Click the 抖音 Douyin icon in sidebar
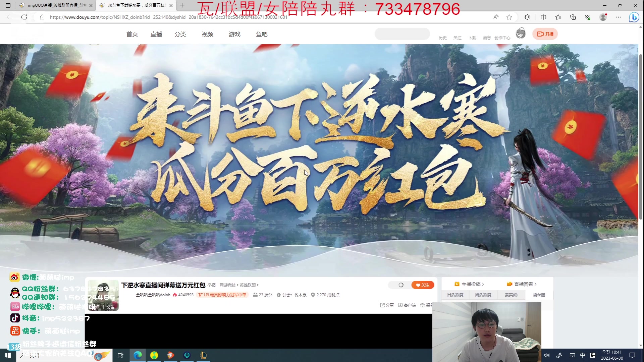 (14, 318)
